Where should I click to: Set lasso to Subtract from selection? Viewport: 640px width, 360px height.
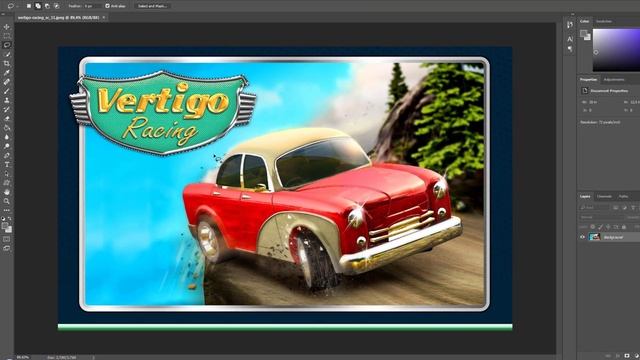point(47,6)
